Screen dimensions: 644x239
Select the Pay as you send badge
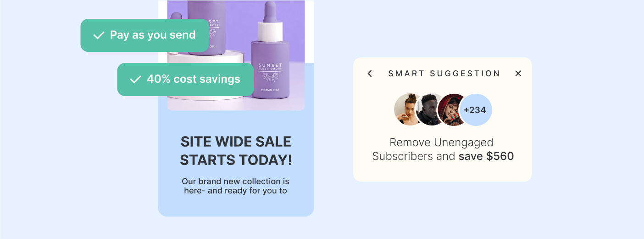pyautogui.click(x=145, y=35)
